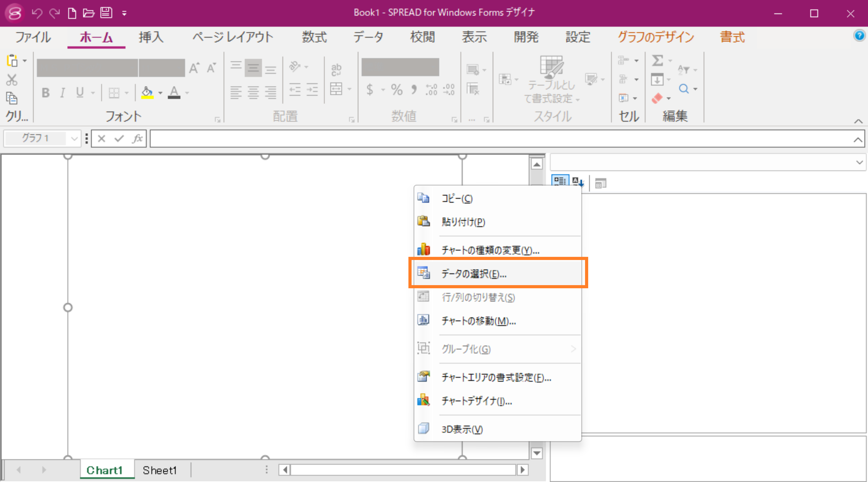868x482 pixels.
Task: Switch to the 書式 ribbon tab
Action: [732, 37]
